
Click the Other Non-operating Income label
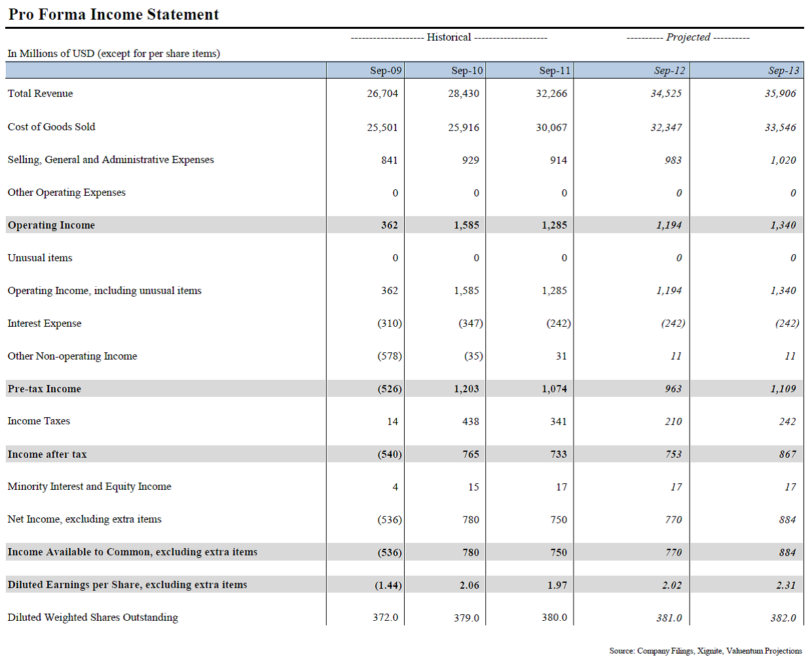(72, 356)
